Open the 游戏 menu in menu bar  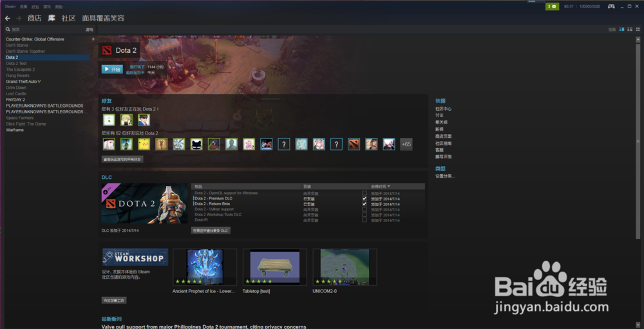(47, 6)
